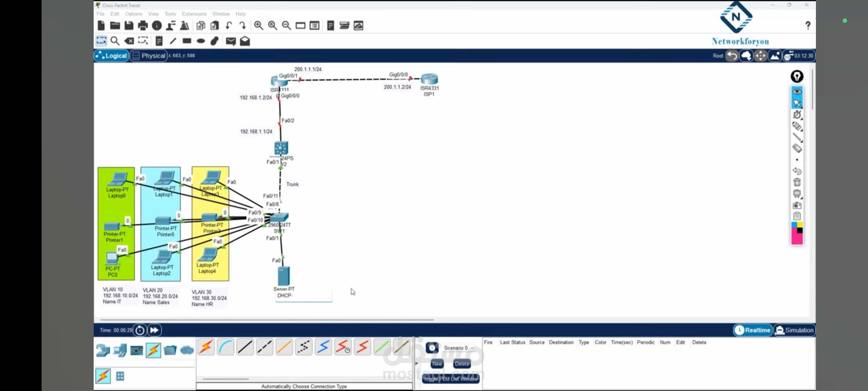868x391 pixels.
Task: Activate the Select tool in the second toolbar
Action: coord(101,41)
